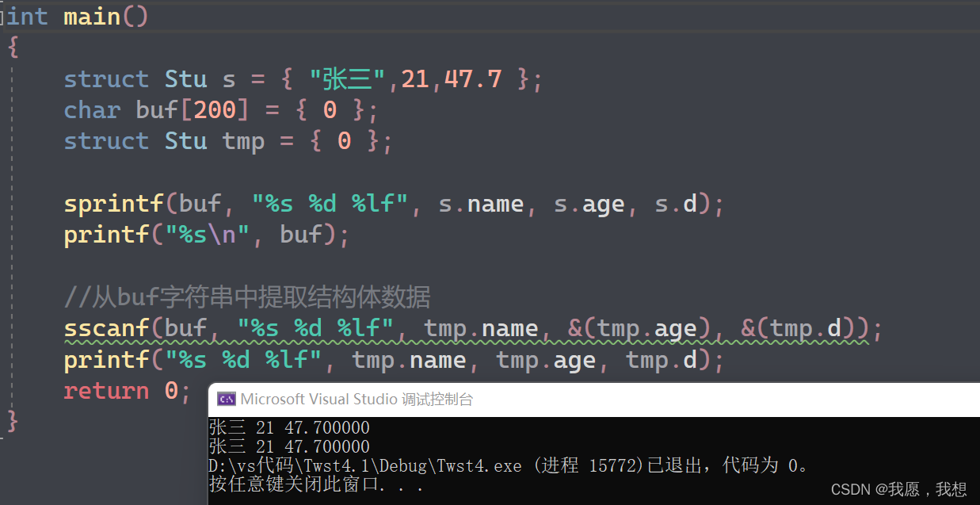Click the Visual Studio debug console icon
980x505 pixels.
click(227, 400)
